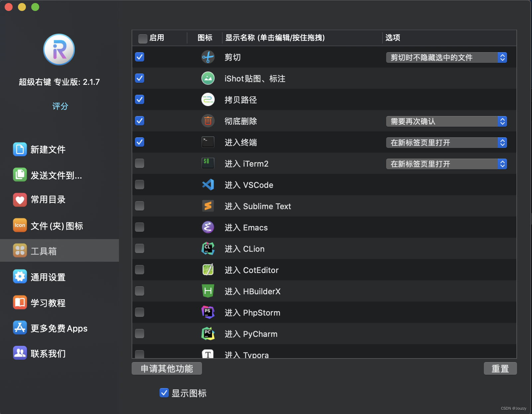Open iTerm2 在新标签页里打开 dropdown
This screenshot has width=532, height=414.
click(x=446, y=164)
